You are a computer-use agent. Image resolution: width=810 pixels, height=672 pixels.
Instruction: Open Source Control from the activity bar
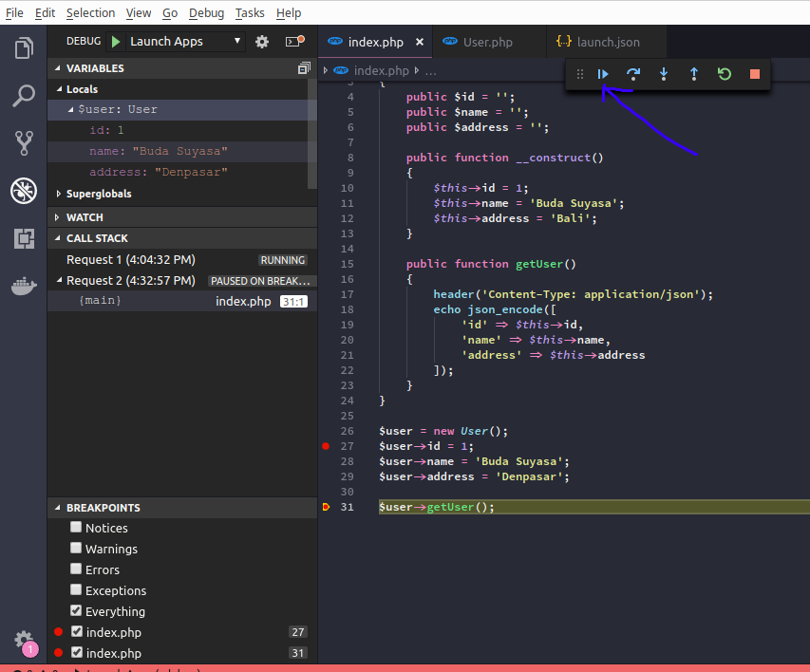pyautogui.click(x=23, y=142)
